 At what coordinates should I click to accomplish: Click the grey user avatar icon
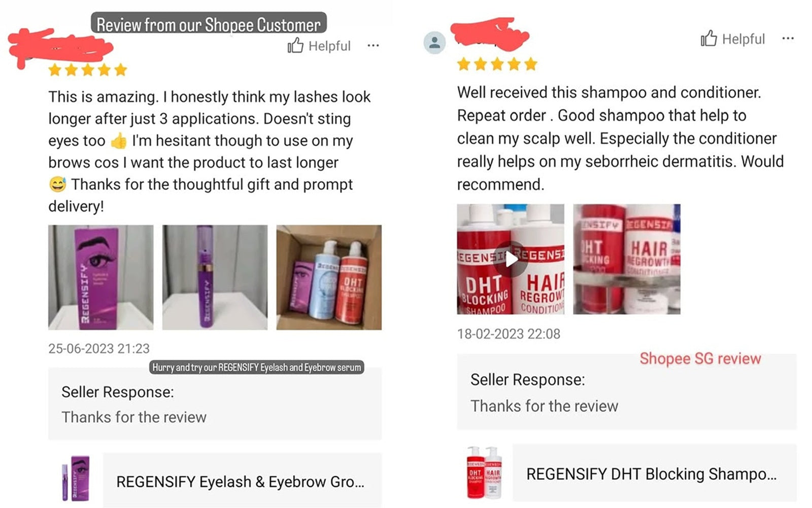click(435, 43)
